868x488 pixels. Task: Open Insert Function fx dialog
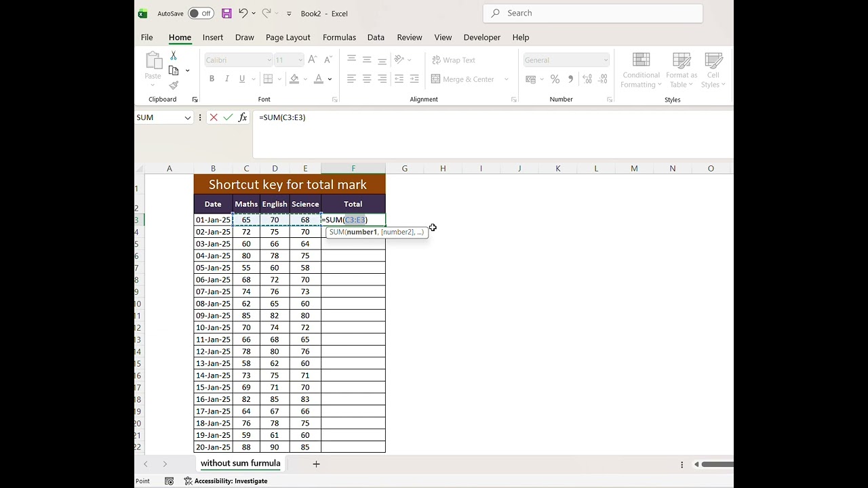pyautogui.click(x=243, y=117)
